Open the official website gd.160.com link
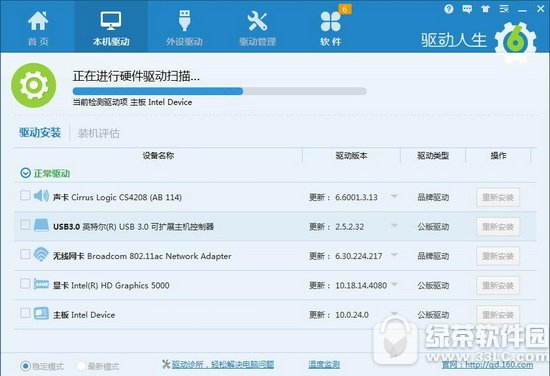The height and width of the screenshot is (376, 550). 487,365
